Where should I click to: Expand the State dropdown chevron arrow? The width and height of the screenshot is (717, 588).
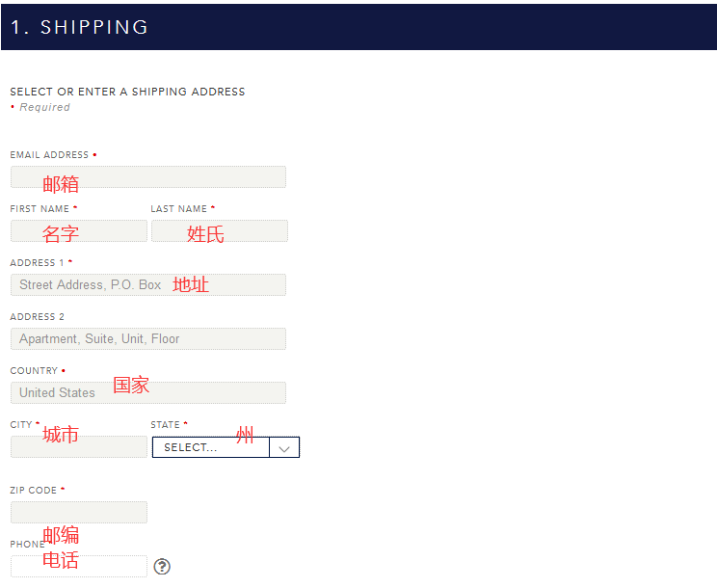[x=284, y=448]
